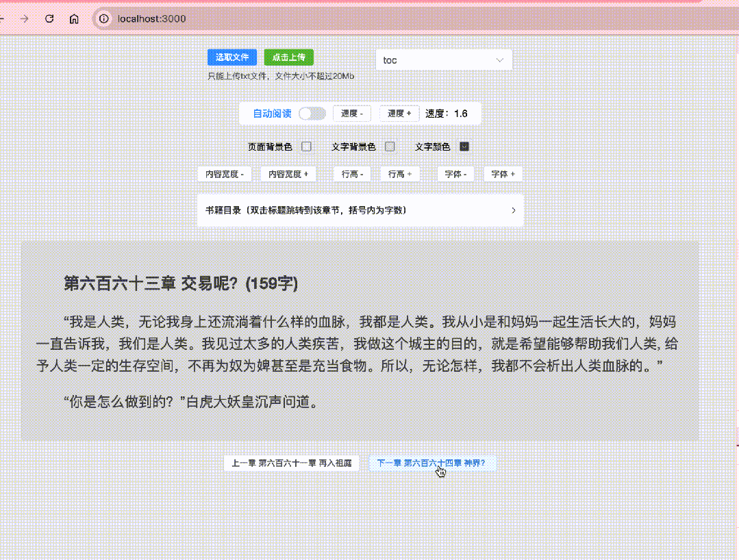Open the browser home page
This screenshot has width=739, height=560.
(x=73, y=19)
